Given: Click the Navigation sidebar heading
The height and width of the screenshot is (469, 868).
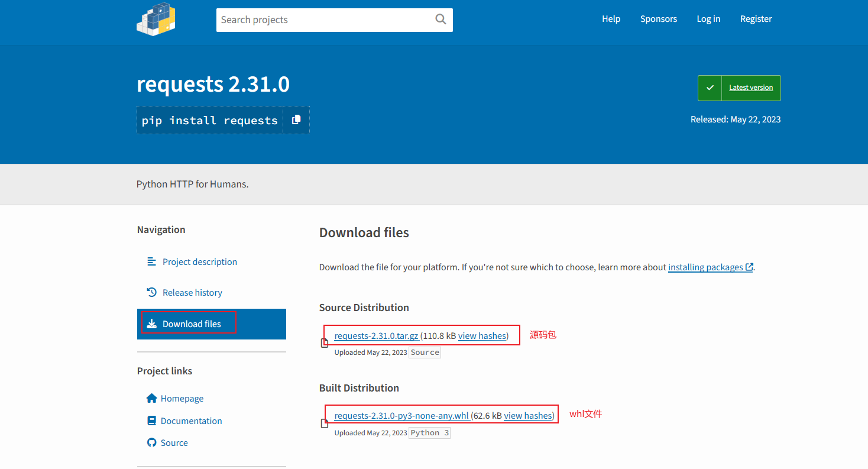Looking at the screenshot, I should click(x=161, y=229).
